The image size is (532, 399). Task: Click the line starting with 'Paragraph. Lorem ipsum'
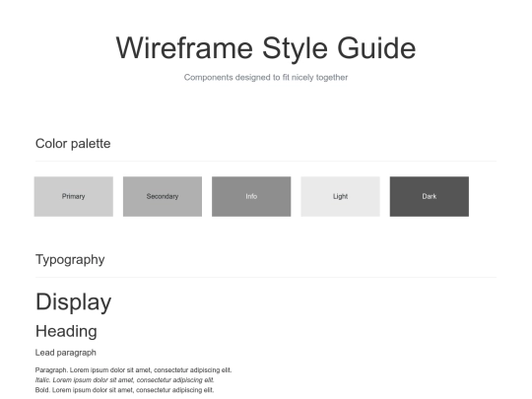pyautogui.click(x=133, y=369)
